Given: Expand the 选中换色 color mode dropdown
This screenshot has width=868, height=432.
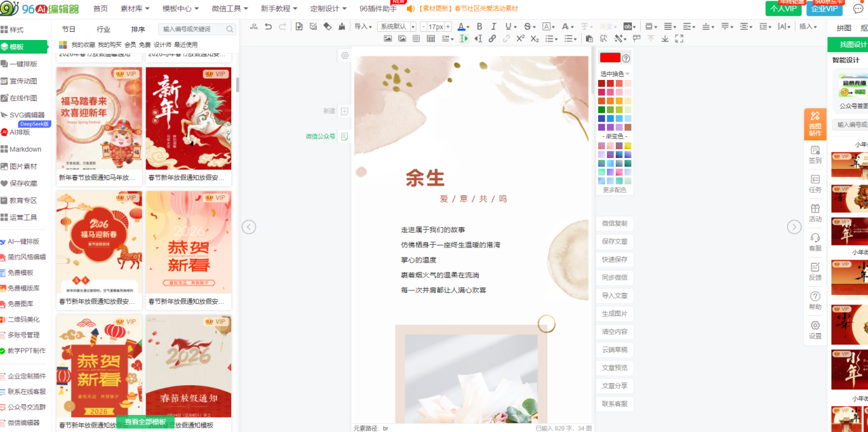Looking at the screenshot, I should click(x=614, y=73).
